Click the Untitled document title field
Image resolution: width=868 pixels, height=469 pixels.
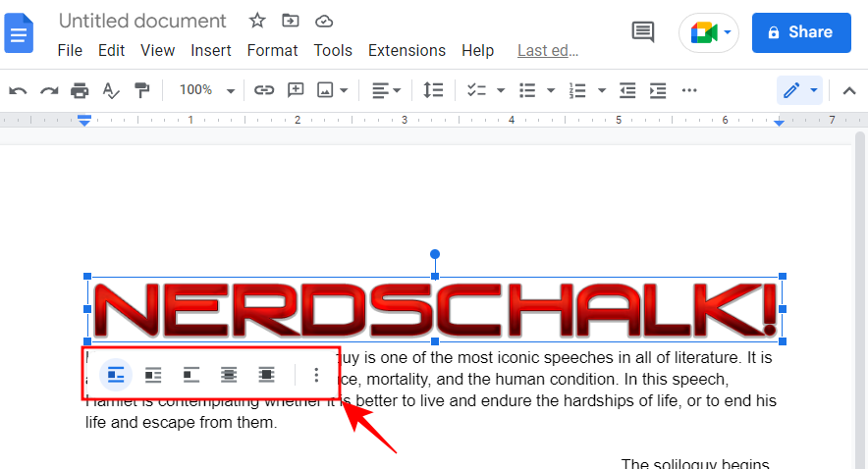coord(142,21)
